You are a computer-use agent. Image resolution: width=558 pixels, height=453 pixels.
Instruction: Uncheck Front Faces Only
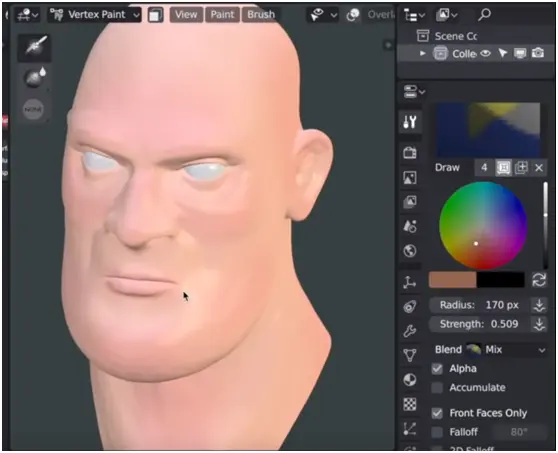click(x=437, y=413)
